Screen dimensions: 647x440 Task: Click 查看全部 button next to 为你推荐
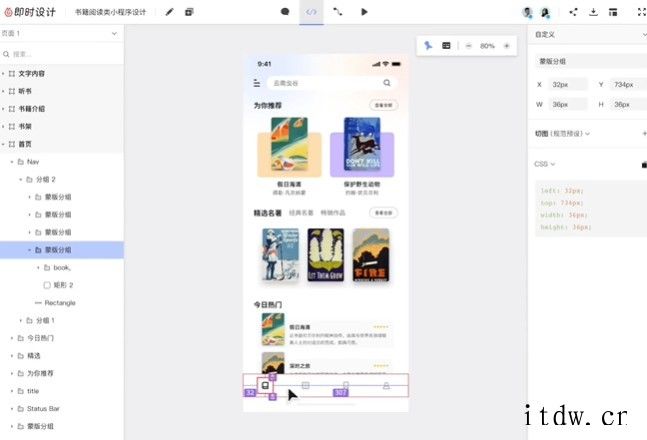tap(383, 105)
